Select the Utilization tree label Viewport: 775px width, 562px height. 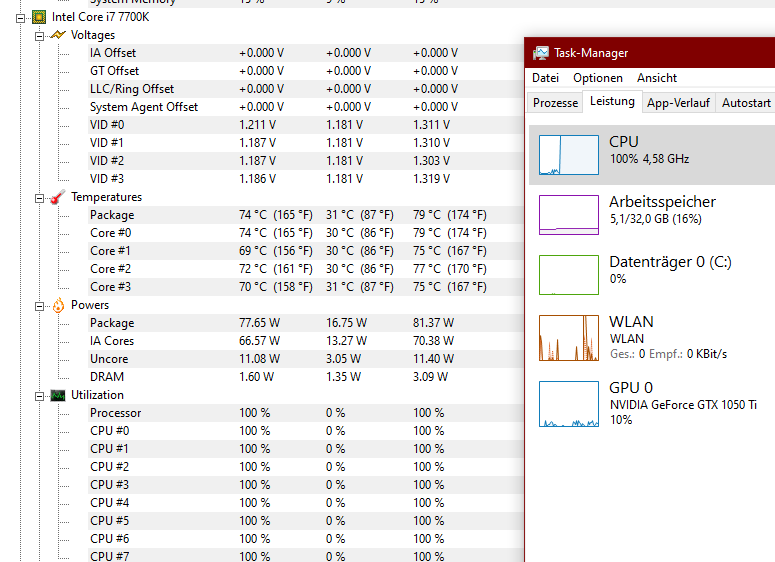tap(97, 395)
